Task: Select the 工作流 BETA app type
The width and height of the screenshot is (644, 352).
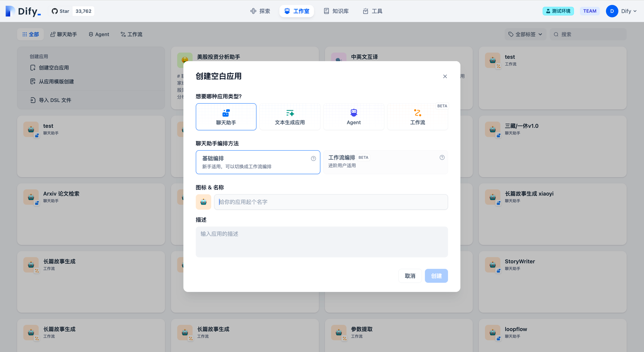Action: (x=417, y=117)
